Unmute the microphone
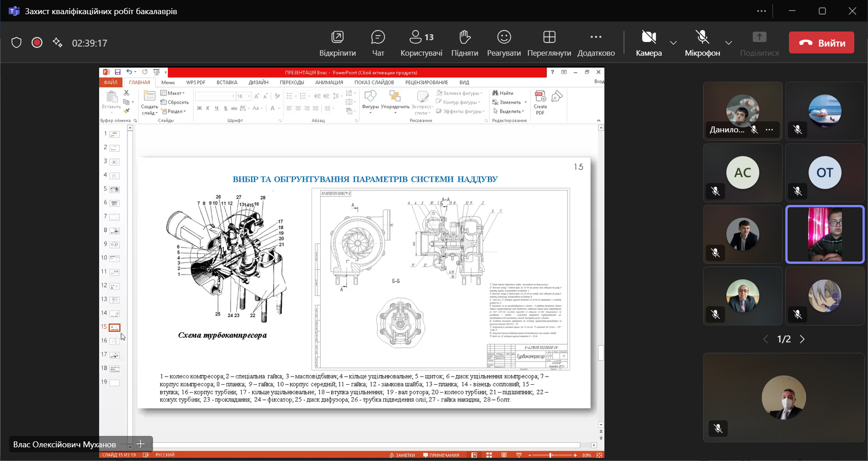Screen dimensions: 868x461 [702, 43]
